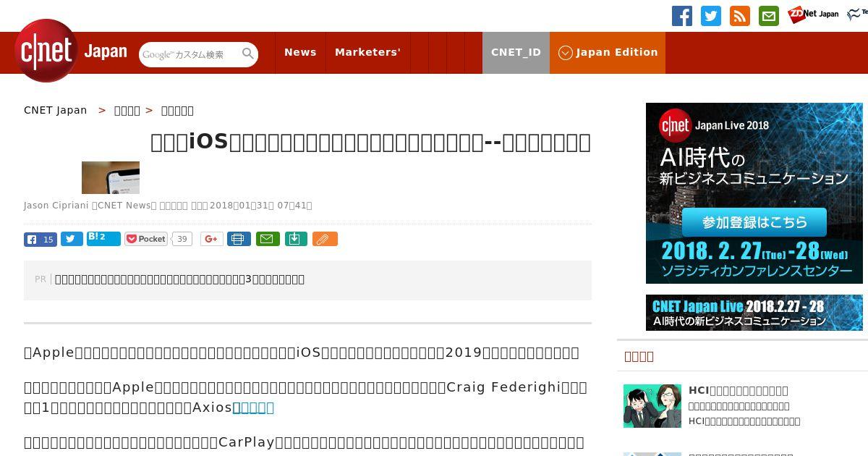Viewport: 868px width, 456px height.
Task: Tweet the article via the share button
Action: click(x=72, y=240)
